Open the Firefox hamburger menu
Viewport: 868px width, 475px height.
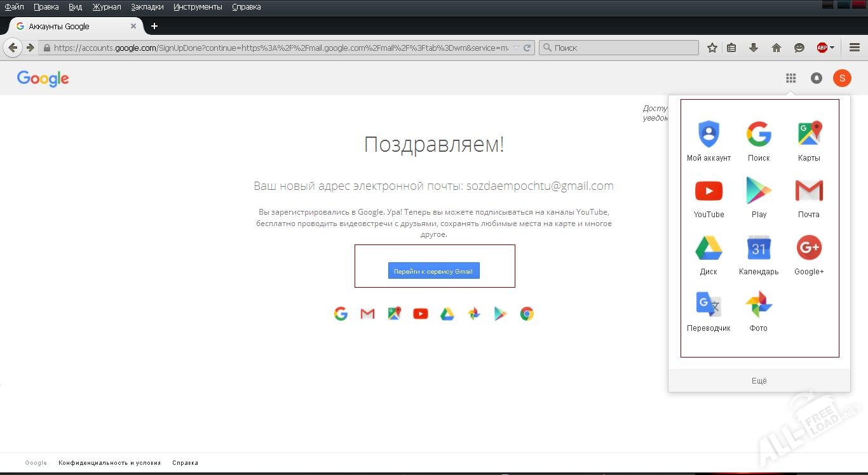pos(855,47)
